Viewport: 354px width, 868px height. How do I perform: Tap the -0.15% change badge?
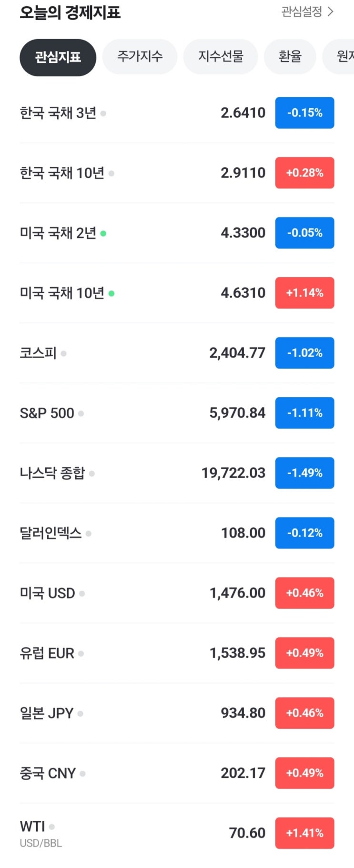[304, 113]
